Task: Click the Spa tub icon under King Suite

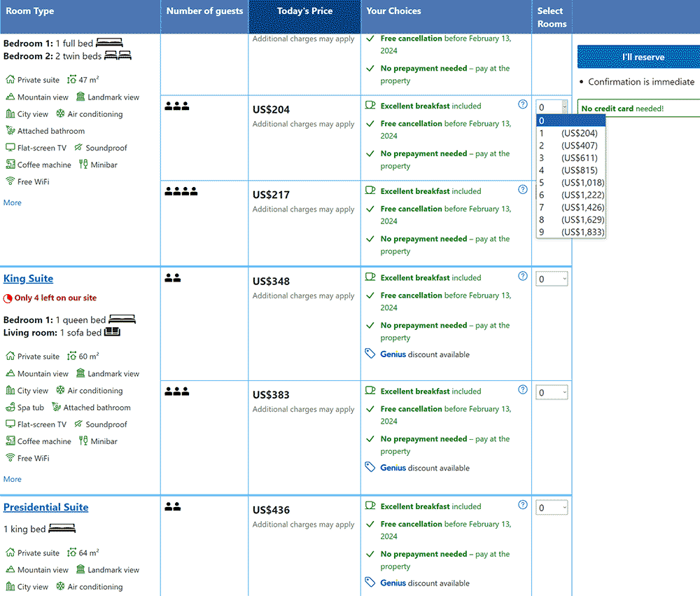Action: coord(10,408)
